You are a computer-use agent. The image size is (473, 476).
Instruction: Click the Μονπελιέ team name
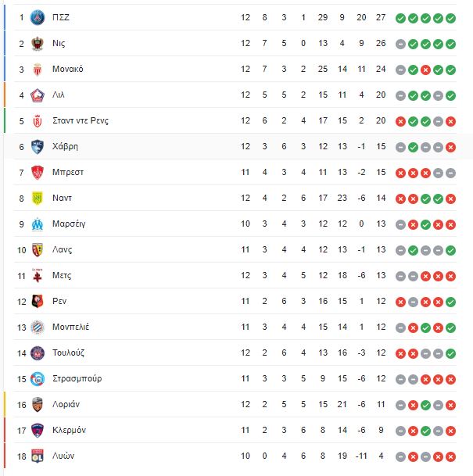click(70, 327)
